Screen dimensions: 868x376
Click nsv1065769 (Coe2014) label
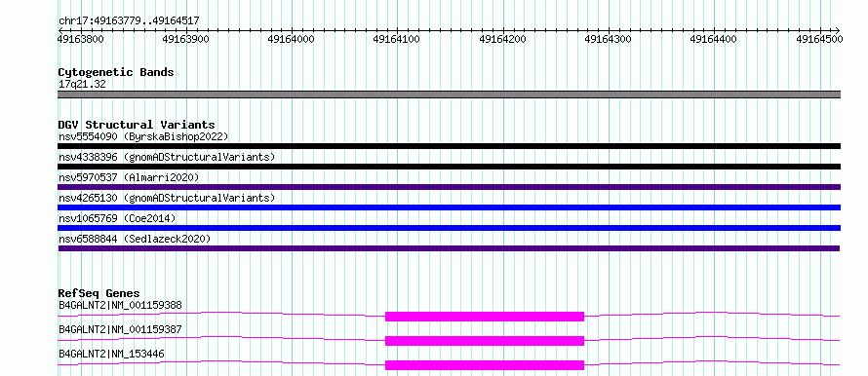(117, 218)
